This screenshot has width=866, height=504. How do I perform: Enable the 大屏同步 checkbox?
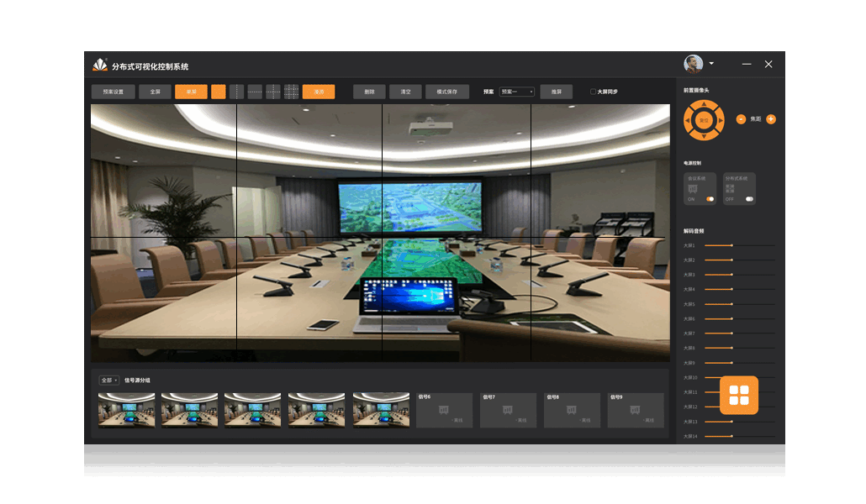593,92
